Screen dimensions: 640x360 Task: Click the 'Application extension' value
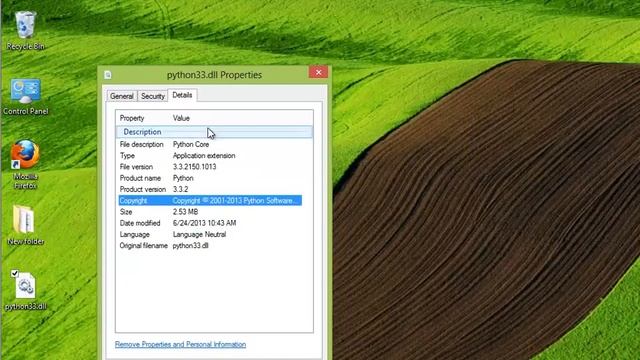coord(204,156)
